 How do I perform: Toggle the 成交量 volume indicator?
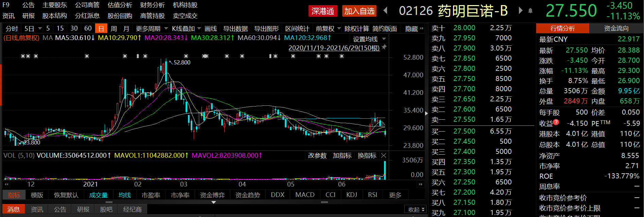(x=99, y=195)
